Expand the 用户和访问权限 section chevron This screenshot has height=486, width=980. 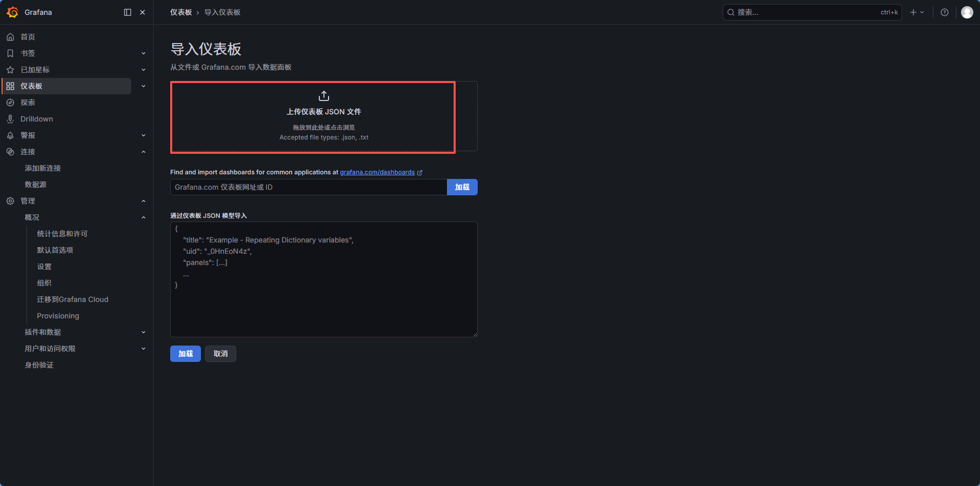click(144, 349)
